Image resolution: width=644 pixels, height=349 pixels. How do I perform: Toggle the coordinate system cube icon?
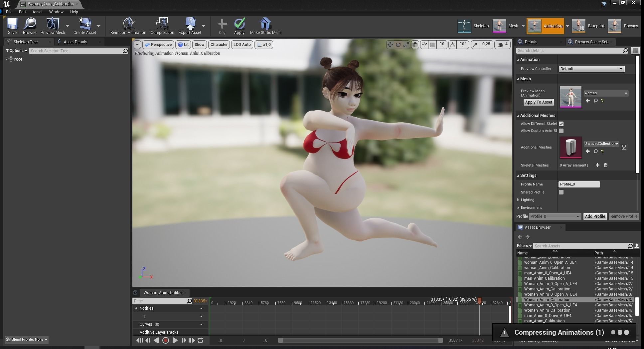(415, 45)
